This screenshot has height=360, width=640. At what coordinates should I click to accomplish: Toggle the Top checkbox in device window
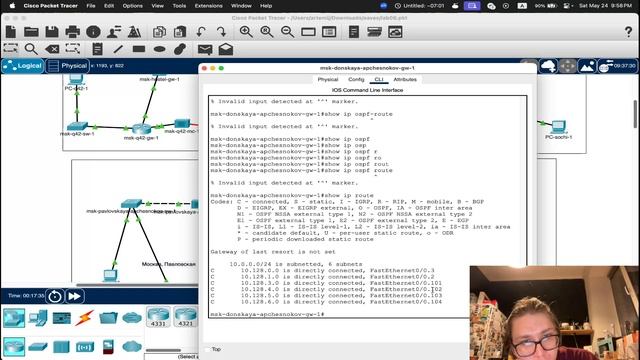coord(207,349)
